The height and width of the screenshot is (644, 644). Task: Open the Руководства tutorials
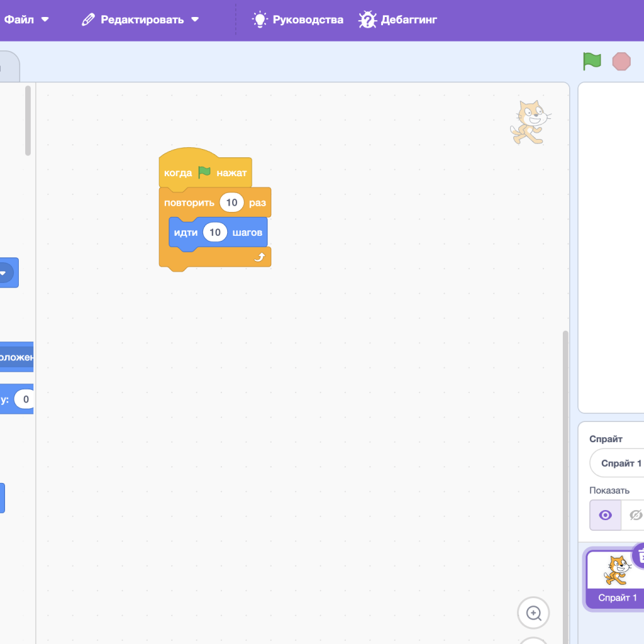[x=308, y=19]
